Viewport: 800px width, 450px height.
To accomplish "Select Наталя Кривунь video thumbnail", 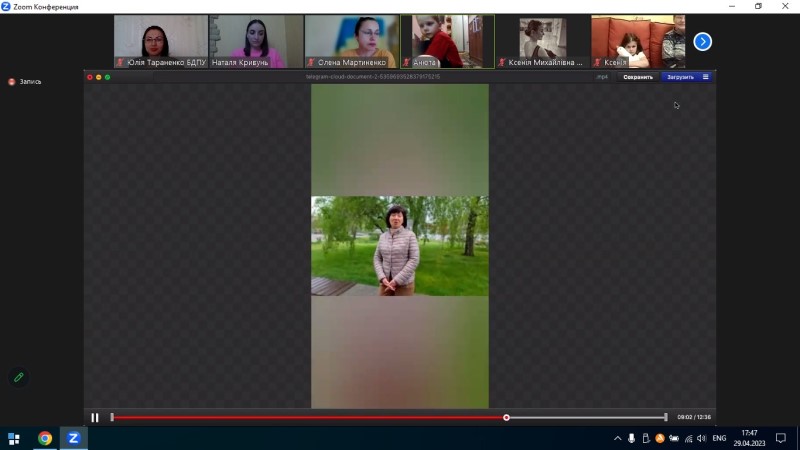I will click(x=256, y=41).
